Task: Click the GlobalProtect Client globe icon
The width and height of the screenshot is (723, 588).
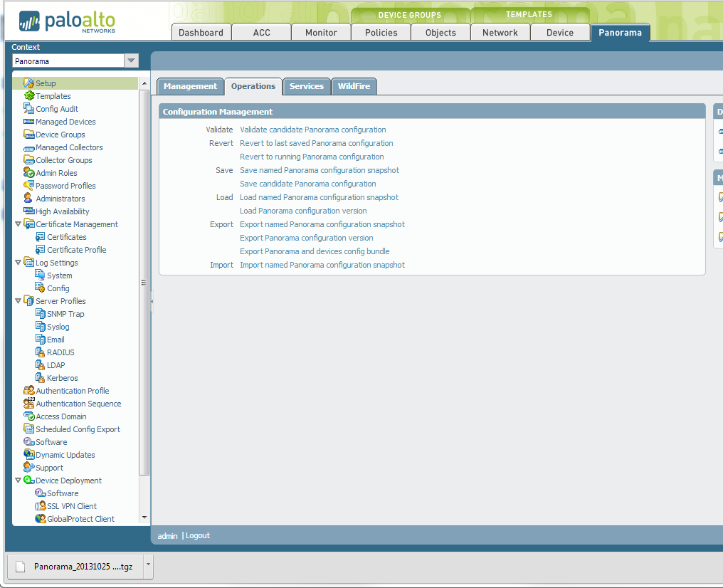Action: 41,518
